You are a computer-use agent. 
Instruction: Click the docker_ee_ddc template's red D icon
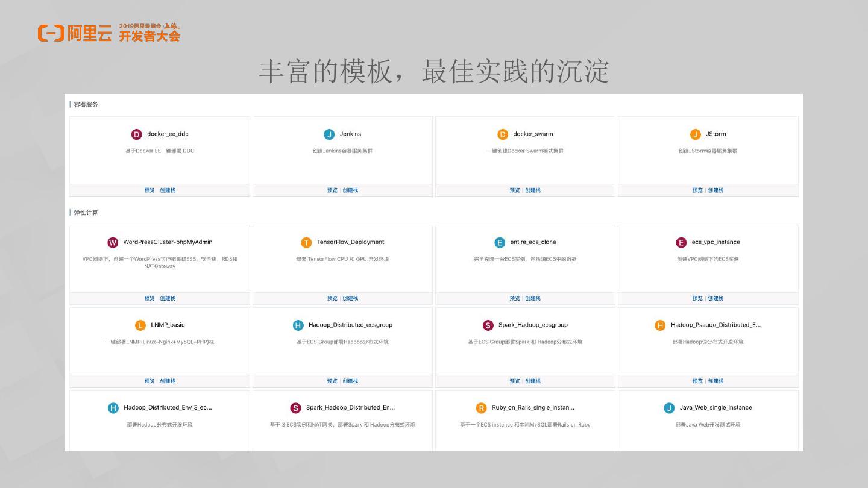coord(136,134)
